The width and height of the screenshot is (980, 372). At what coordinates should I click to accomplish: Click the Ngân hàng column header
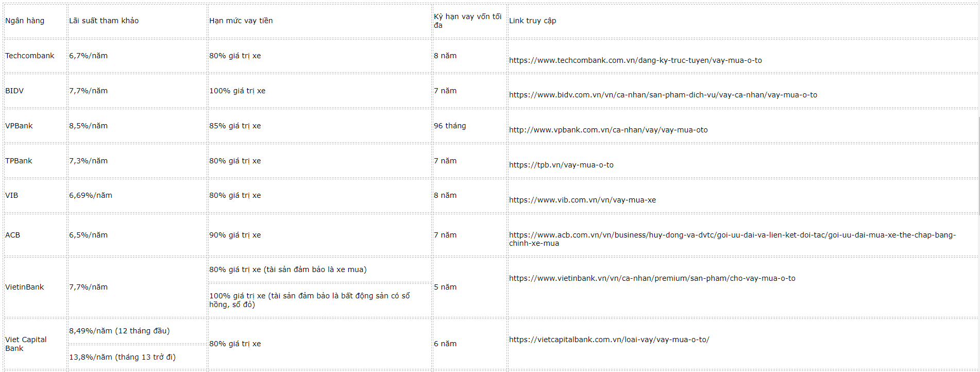(25, 21)
